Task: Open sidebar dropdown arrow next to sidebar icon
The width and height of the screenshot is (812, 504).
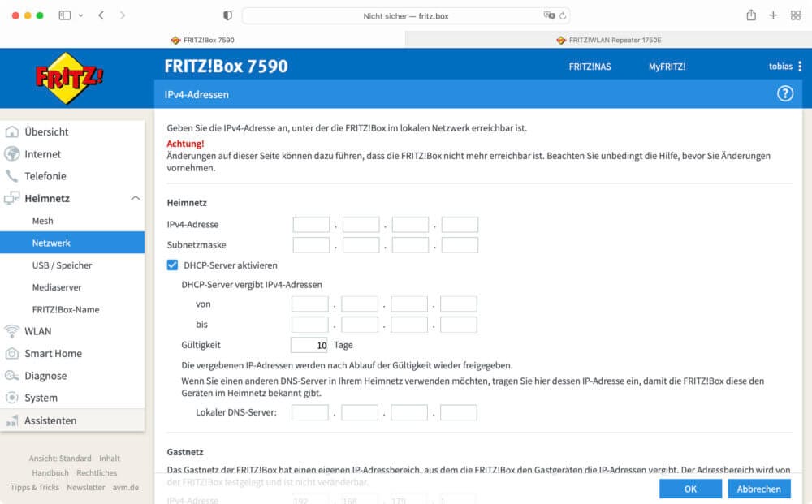Action: pyautogui.click(x=80, y=15)
